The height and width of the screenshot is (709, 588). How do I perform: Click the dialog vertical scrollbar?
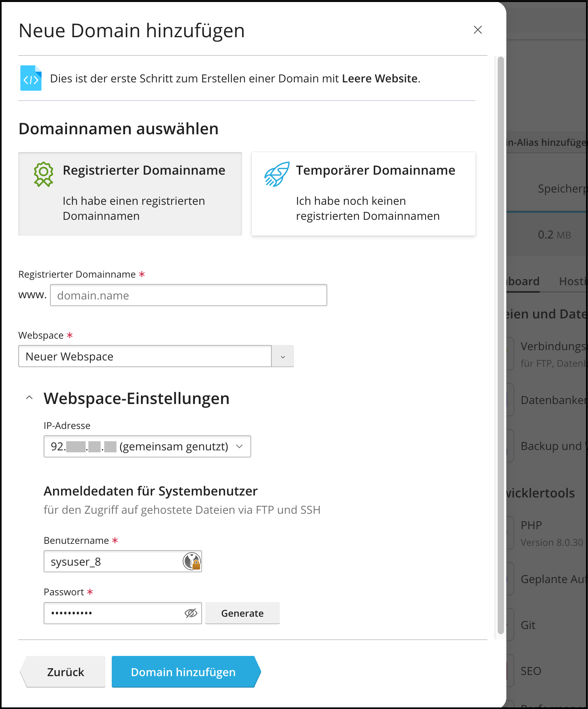500,345
